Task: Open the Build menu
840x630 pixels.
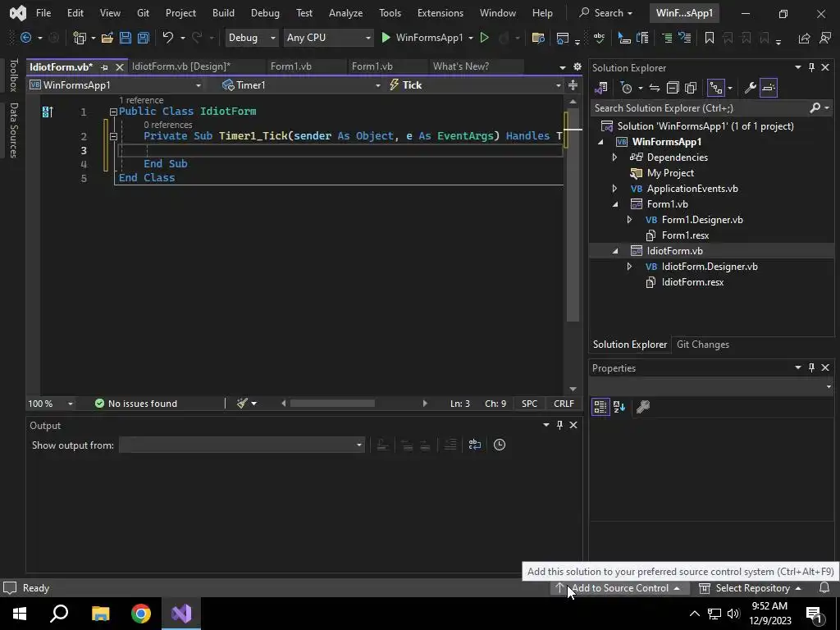Action: tap(223, 13)
